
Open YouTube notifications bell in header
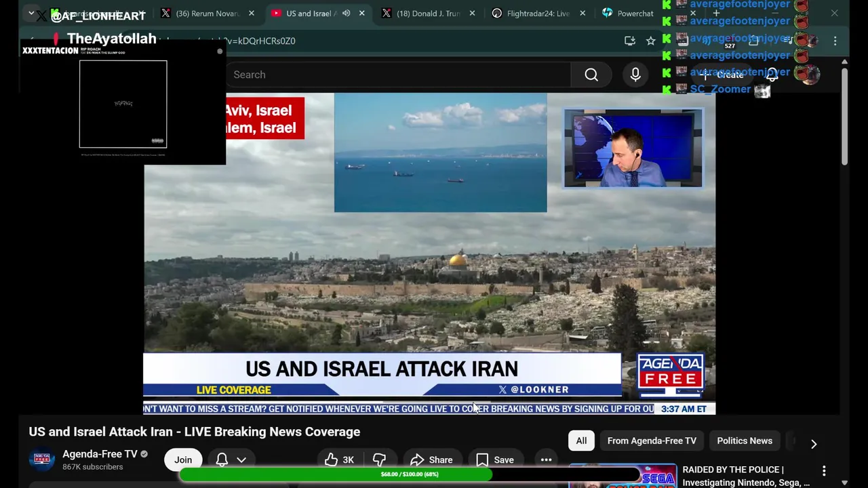772,75
